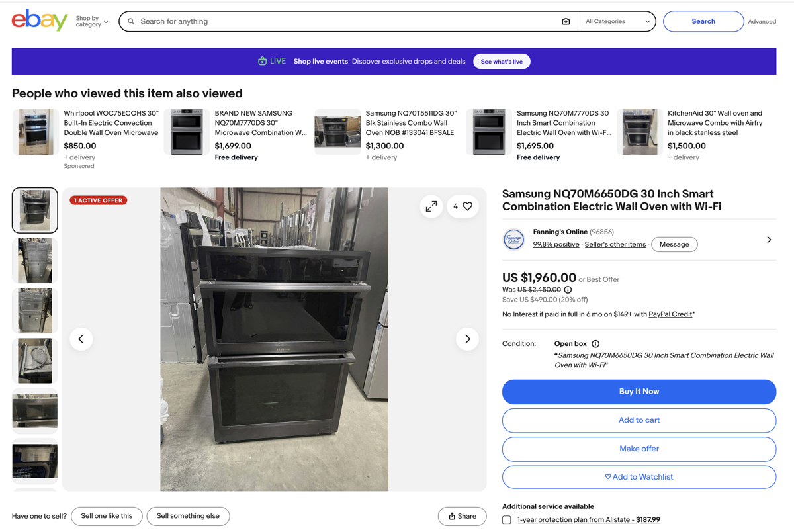Click the eBay logo
Screen dimensions: 794x532
pyautogui.click(x=40, y=21)
